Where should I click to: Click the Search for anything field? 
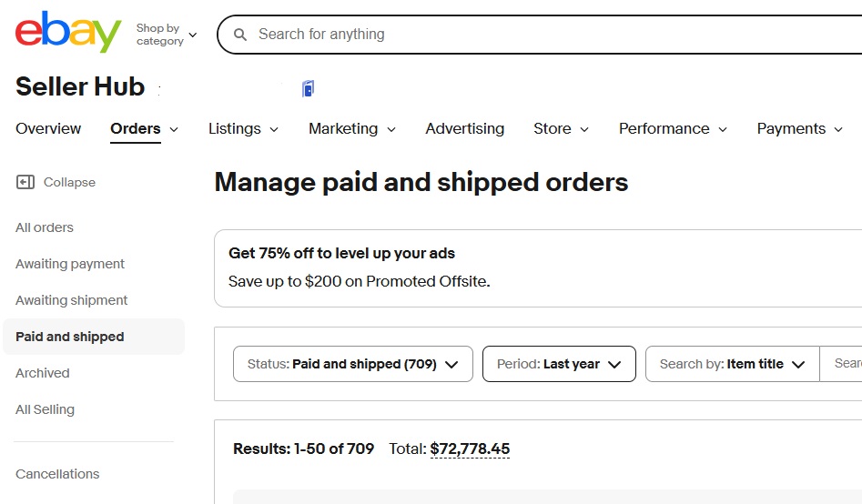click(x=550, y=35)
